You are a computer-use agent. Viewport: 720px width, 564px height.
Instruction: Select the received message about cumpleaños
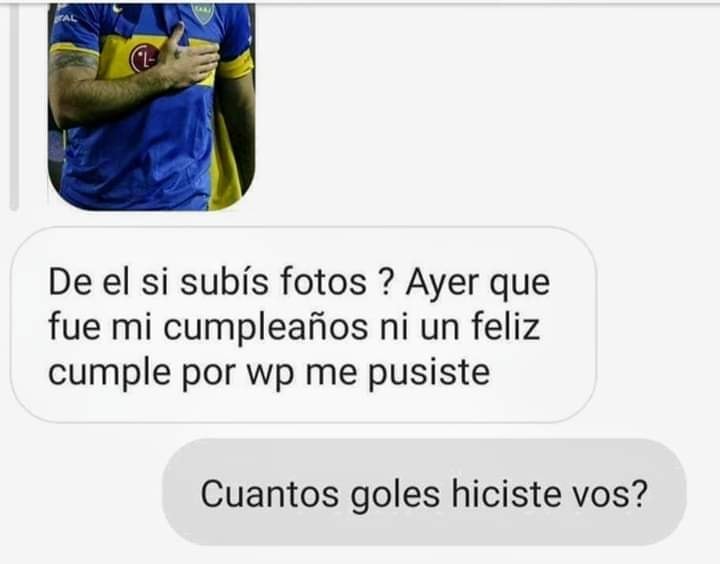(303, 325)
